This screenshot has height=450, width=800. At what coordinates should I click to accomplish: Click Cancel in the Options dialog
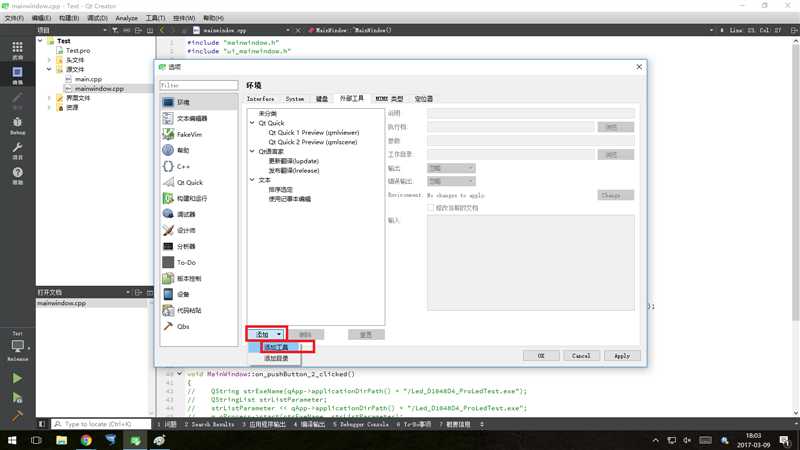[581, 356]
